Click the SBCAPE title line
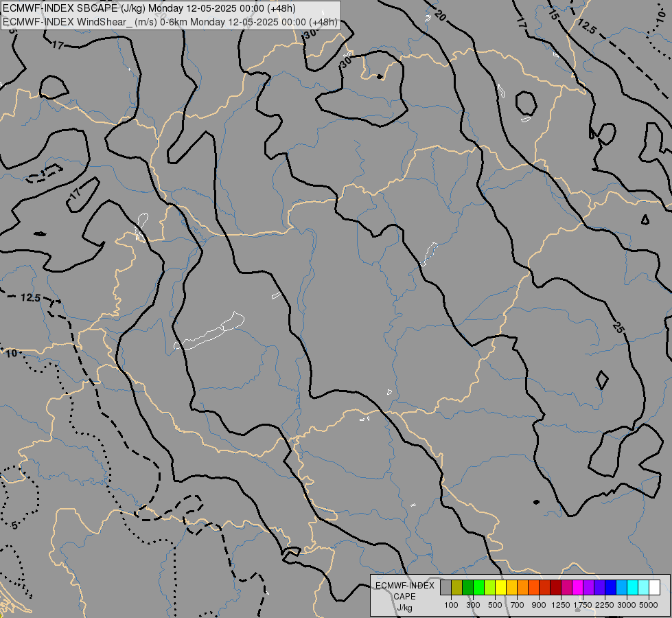672x618 pixels. pyautogui.click(x=149, y=8)
